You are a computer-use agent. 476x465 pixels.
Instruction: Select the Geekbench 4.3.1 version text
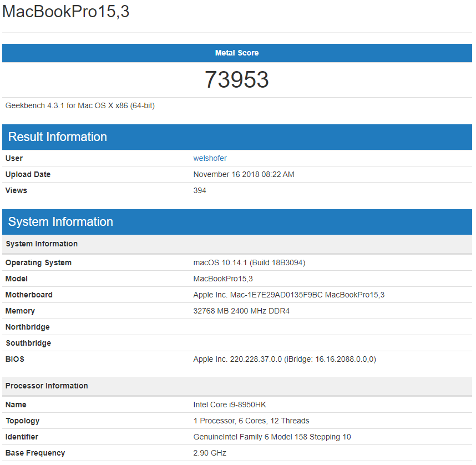[80, 105]
